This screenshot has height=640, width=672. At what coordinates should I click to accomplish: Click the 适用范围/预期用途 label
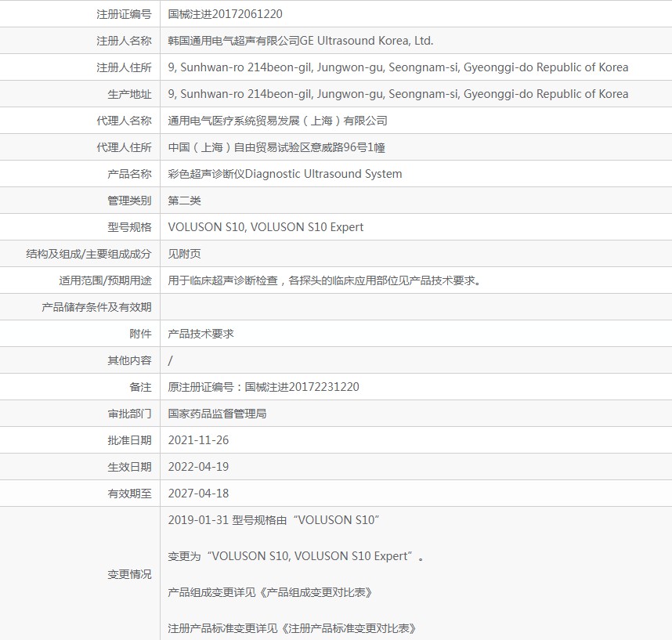[106, 280]
